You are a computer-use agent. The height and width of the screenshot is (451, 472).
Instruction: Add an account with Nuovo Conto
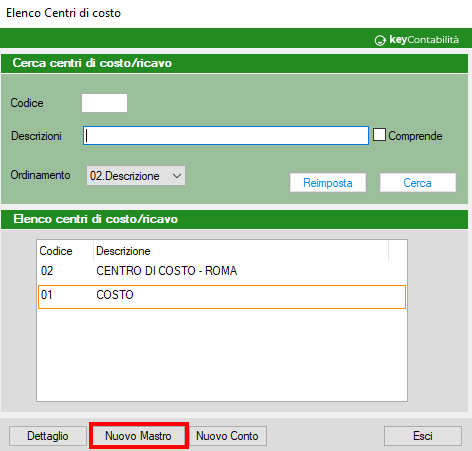pyautogui.click(x=227, y=436)
